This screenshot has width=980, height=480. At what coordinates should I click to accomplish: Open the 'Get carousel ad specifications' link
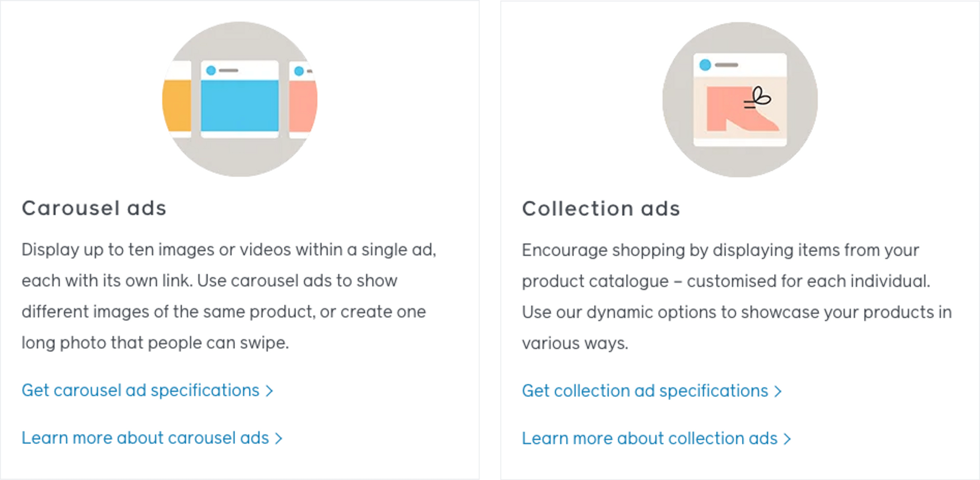pyautogui.click(x=140, y=391)
